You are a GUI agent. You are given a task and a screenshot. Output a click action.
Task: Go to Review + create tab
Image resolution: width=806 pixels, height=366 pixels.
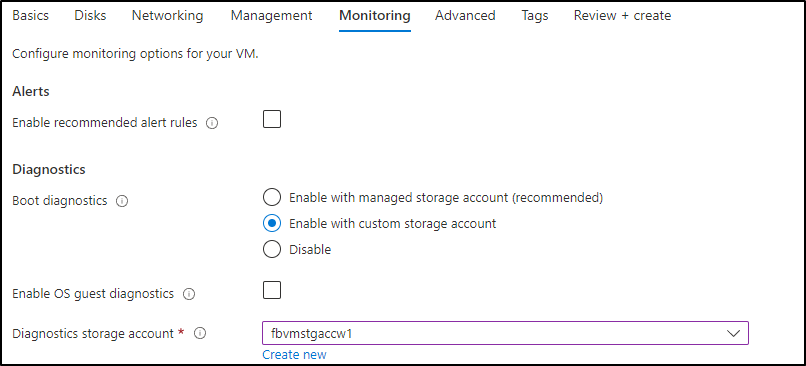pyautogui.click(x=622, y=16)
